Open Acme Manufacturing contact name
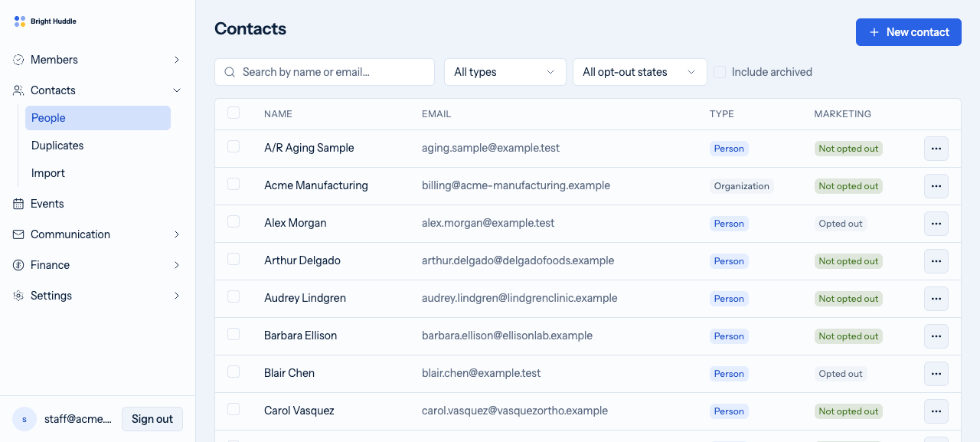Image resolution: width=980 pixels, height=442 pixels. (x=316, y=185)
